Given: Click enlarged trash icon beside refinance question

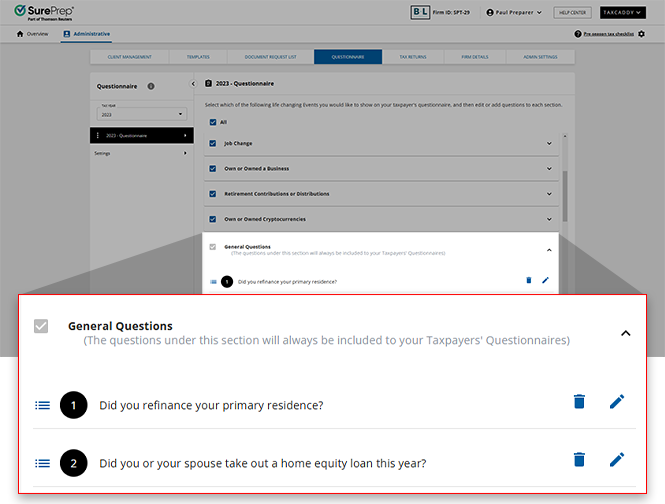Looking at the screenshot, I should click(579, 401).
